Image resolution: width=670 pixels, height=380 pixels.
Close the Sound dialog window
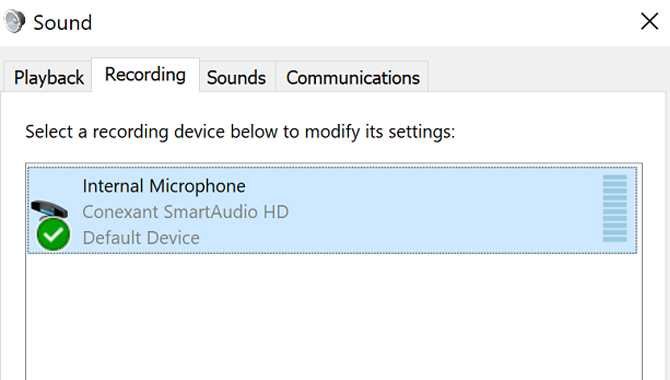click(x=649, y=21)
